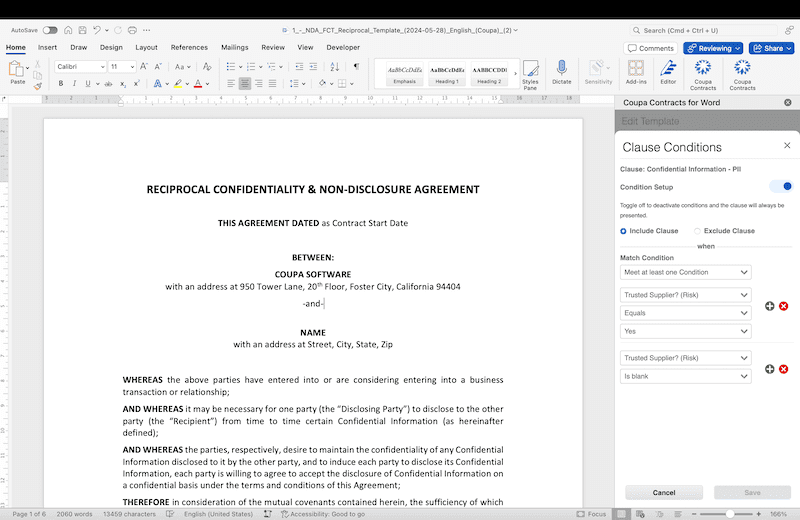Open the Is blank operator dropdown
This screenshot has height=520, width=800.
[685, 376]
